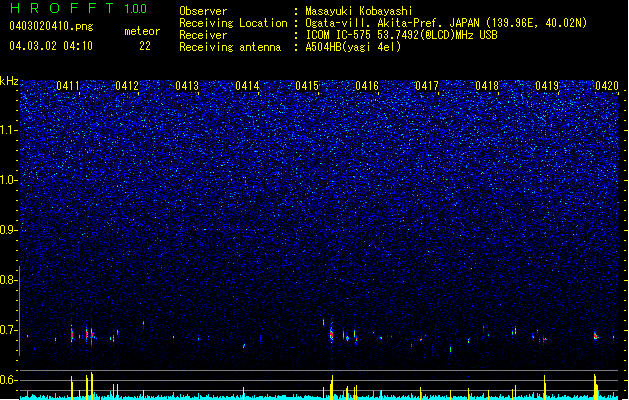The image size is (629, 400).
Task: Click the meteor echo near 0420
Action: tap(596, 336)
